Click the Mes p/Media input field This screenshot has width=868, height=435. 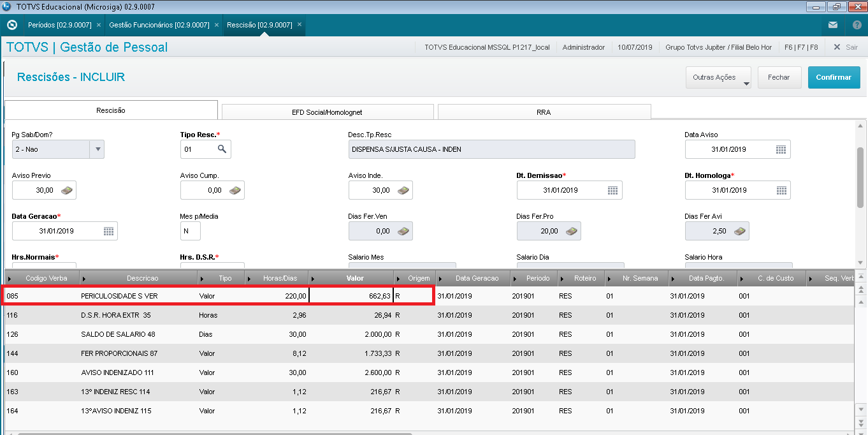point(190,231)
